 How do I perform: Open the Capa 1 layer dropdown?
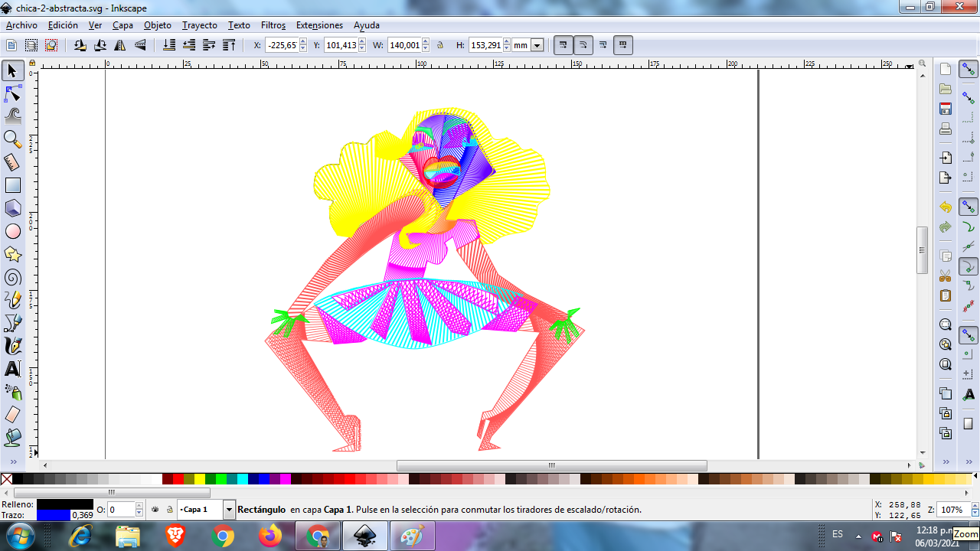tap(229, 509)
